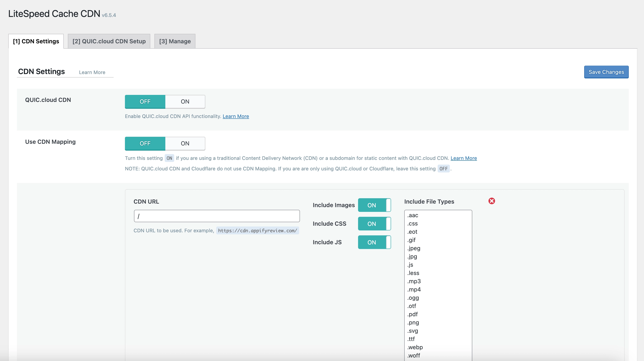The image size is (644, 361).
Task: Click the .mp3 file type entry
Action: point(414,281)
